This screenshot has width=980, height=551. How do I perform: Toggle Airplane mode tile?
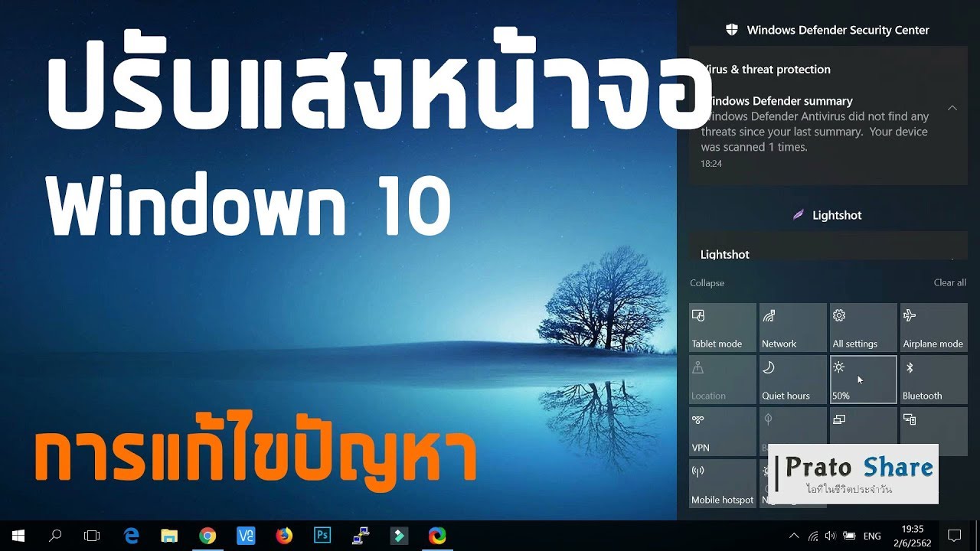(x=933, y=328)
